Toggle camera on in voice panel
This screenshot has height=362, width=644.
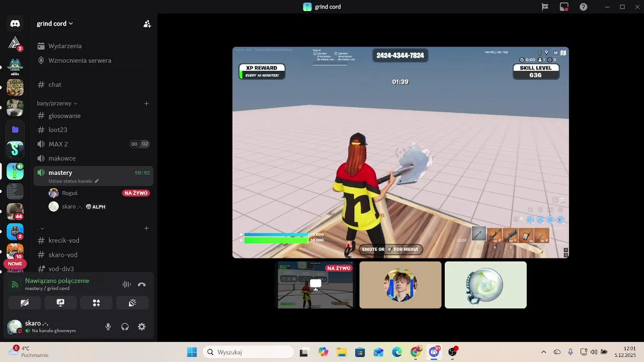coord(25,303)
